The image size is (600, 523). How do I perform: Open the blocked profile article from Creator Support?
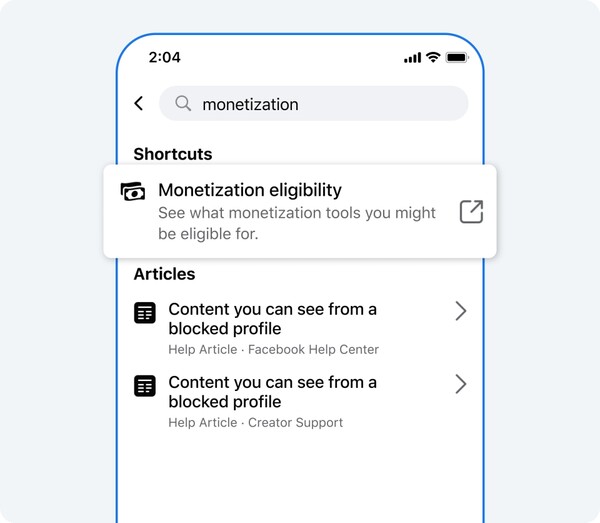(x=272, y=392)
